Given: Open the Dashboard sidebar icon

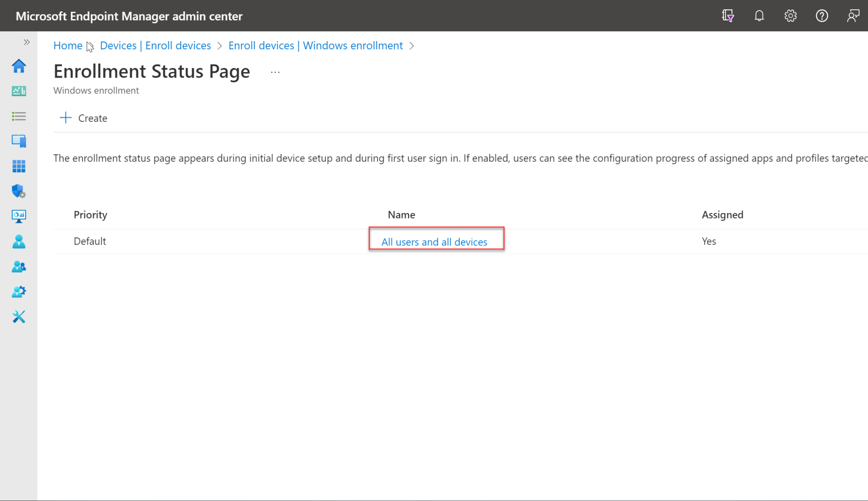Looking at the screenshot, I should tap(19, 91).
